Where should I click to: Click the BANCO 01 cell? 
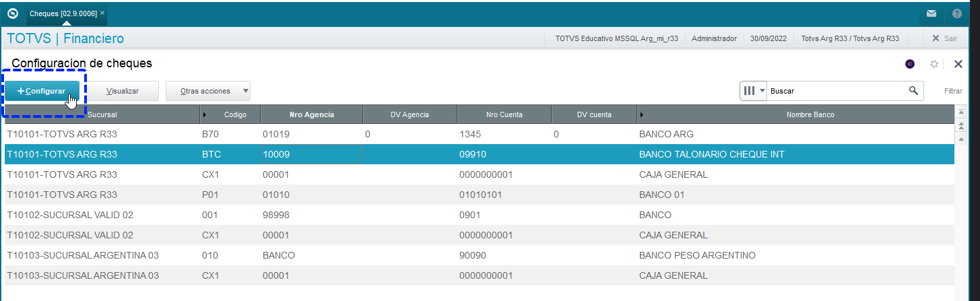pyautogui.click(x=661, y=195)
